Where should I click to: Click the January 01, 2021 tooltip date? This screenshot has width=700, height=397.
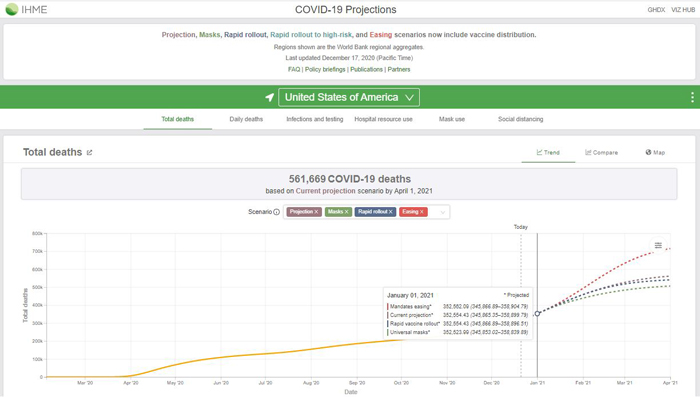[410, 295]
